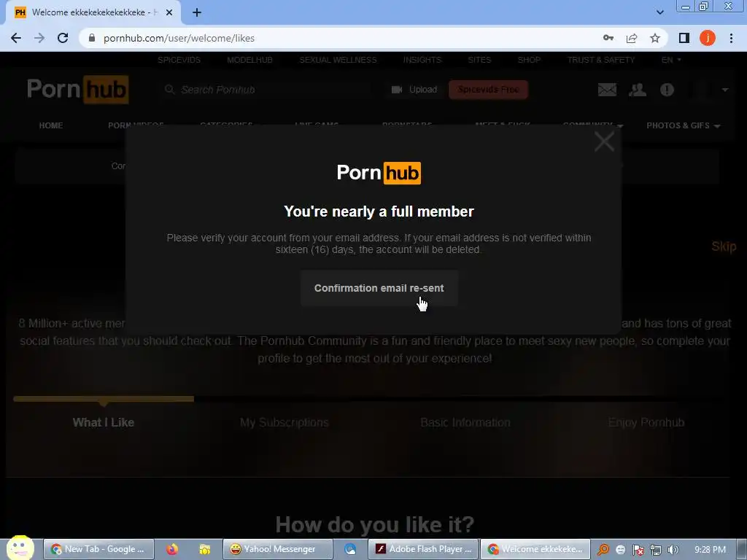Open the Edge browser taskbar icon
The image size is (747, 560).
pyautogui.click(x=350, y=550)
